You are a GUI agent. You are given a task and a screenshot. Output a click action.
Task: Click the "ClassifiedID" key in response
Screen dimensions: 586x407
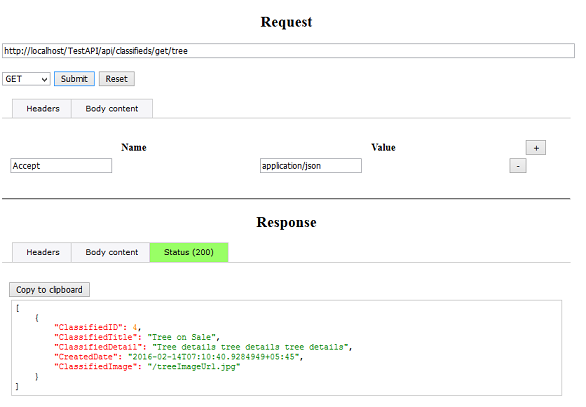click(x=88, y=327)
